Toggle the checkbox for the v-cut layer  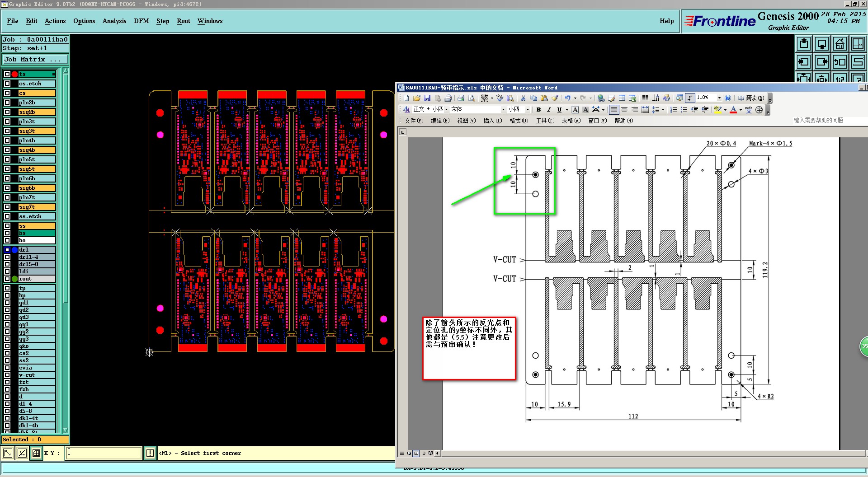coord(7,375)
